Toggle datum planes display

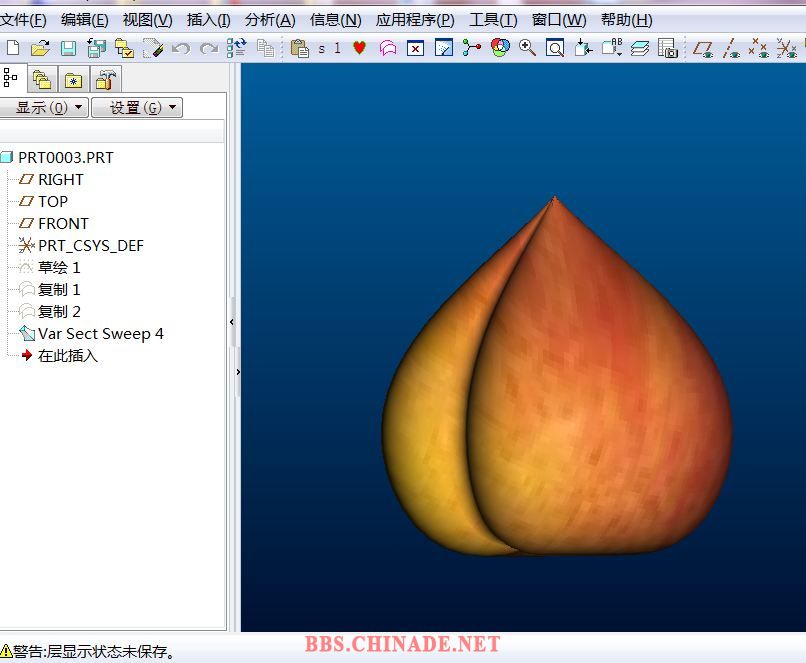[x=704, y=48]
